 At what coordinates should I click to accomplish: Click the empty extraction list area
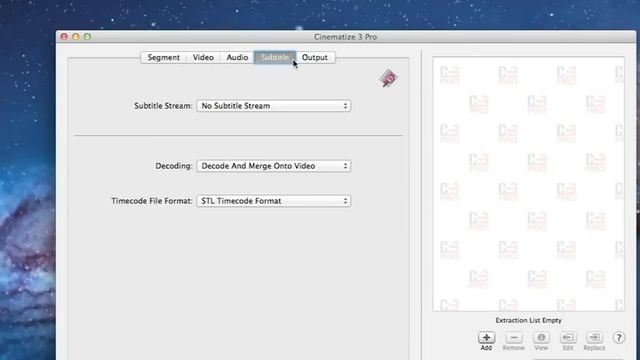pos(528,184)
